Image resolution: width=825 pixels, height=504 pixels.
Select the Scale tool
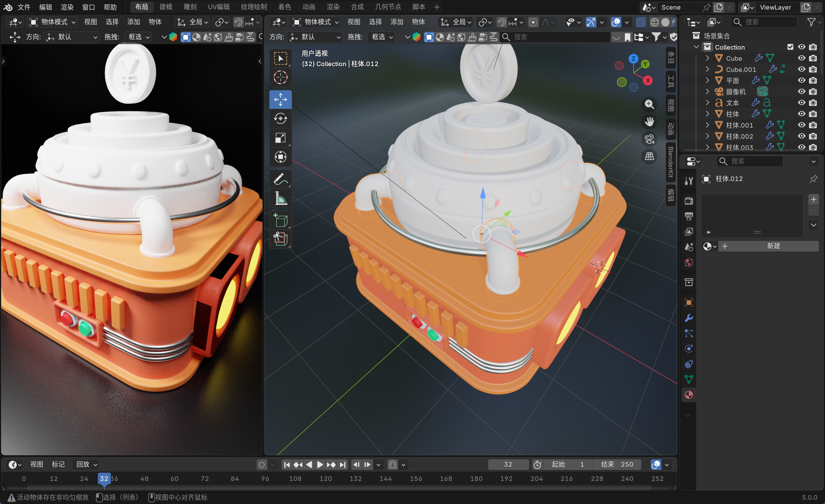coord(280,138)
